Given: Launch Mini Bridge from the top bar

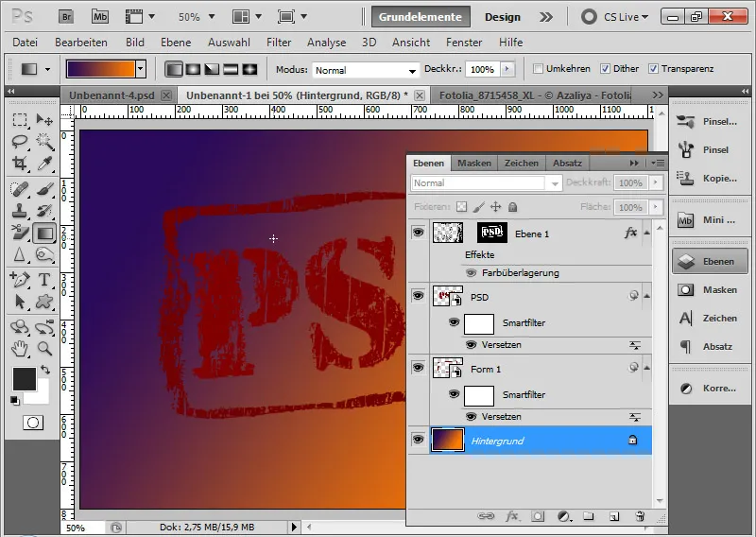Looking at the screenshot, I should coord(100,17).
